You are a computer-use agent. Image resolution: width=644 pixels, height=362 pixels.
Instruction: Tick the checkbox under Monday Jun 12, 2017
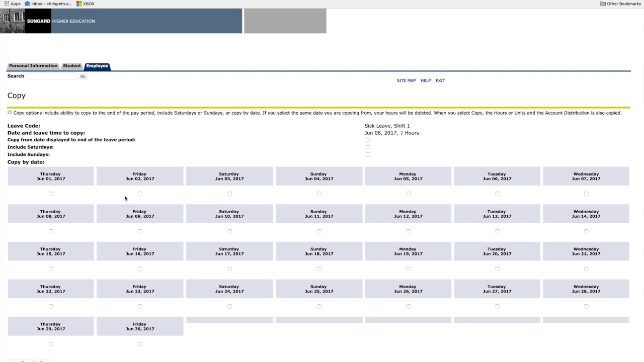[x=409, y=231]
